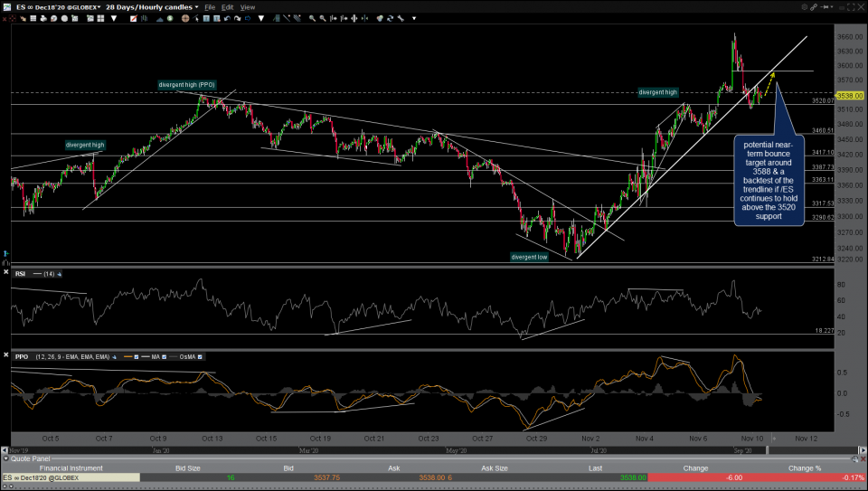Click the second magnifier zoom icon

point(322,18)
